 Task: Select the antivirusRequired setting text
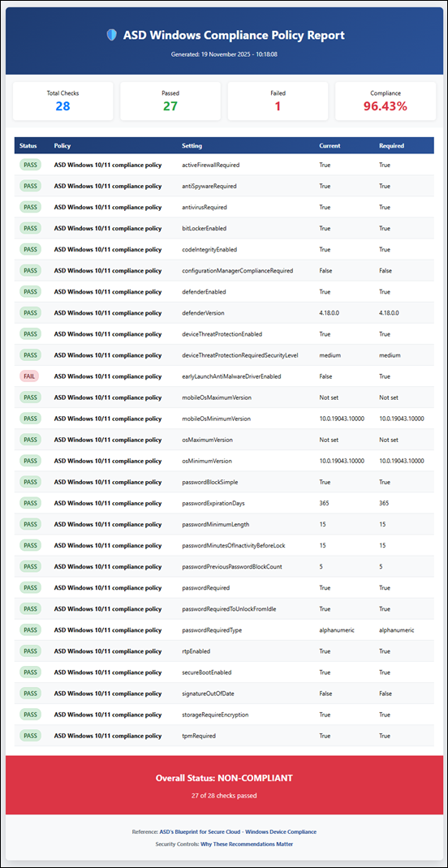coord(205,207)
